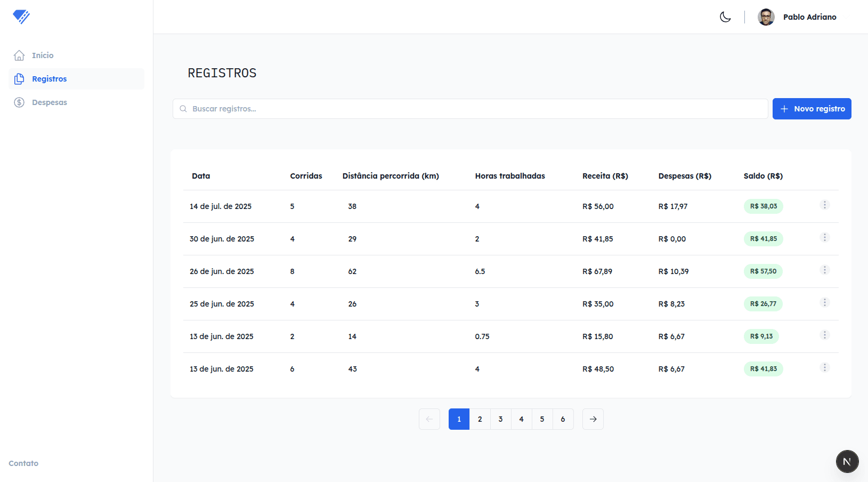Expand actions for 26 de jun. record
This screenshot has width=868, height=482.
click(824, 270)
